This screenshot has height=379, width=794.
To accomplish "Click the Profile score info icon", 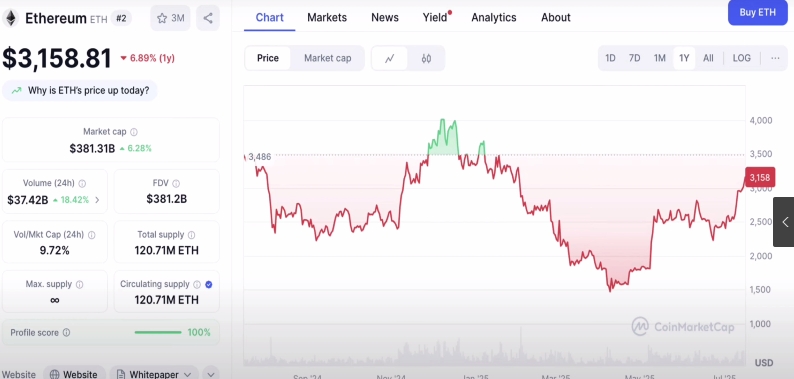I will click(x=66, y=333).
